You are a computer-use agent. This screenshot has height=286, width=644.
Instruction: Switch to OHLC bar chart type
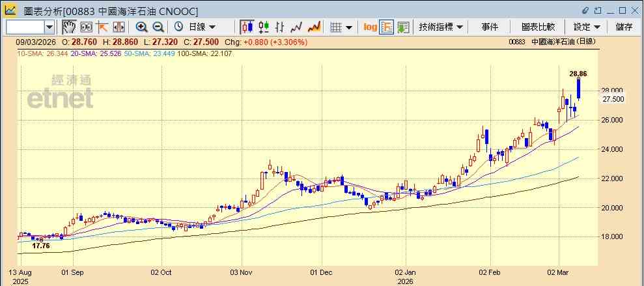280,27
